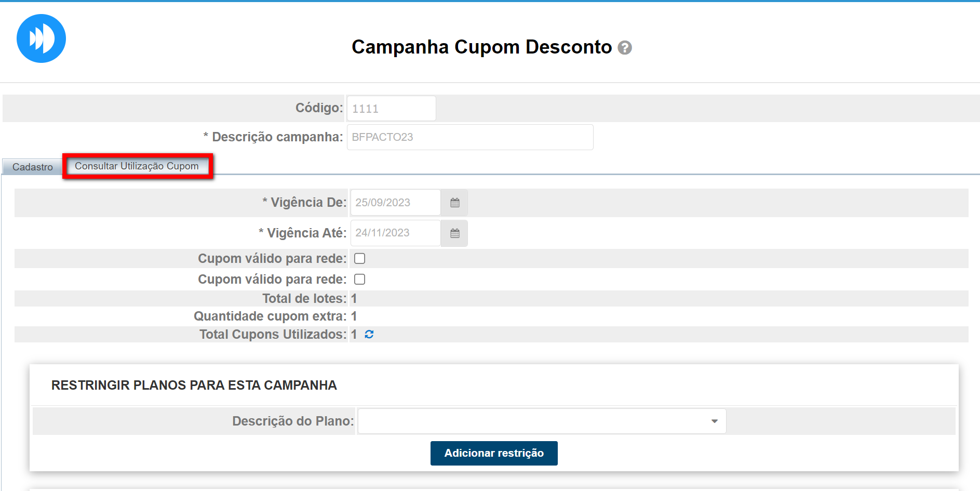Click the Vigência De date field

coord(395,203)
